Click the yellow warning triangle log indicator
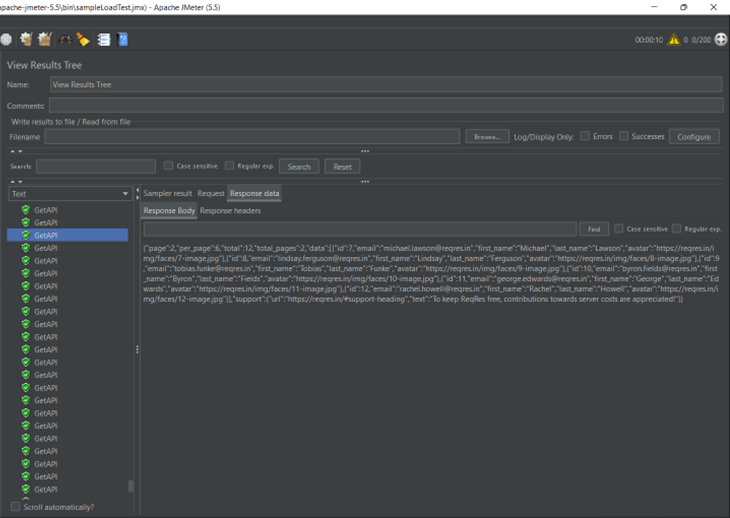Image resolution: width=730 pixels, height=518 pixels. [674, 40]
